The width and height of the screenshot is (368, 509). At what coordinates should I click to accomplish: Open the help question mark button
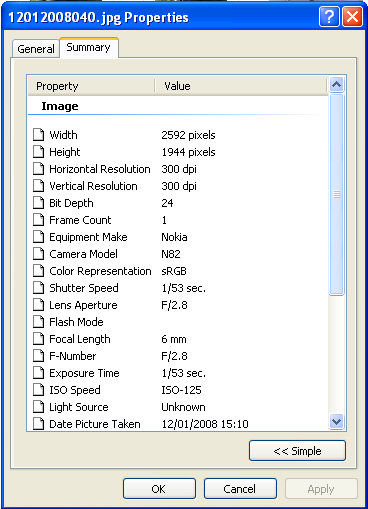coord(329,17)
